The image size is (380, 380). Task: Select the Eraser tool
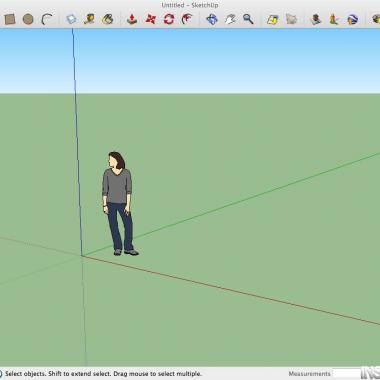click(x=71, y=19)
